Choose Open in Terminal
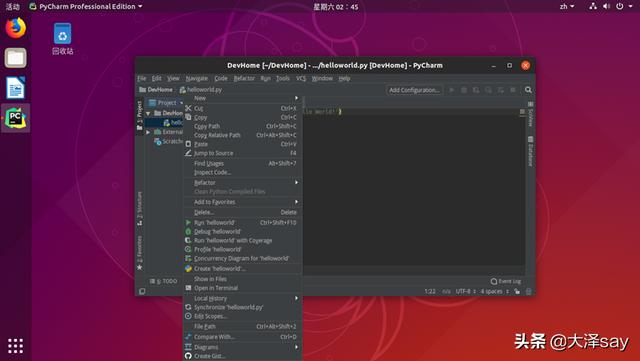Screen dimensions: 640x361 tap(243, 288)
